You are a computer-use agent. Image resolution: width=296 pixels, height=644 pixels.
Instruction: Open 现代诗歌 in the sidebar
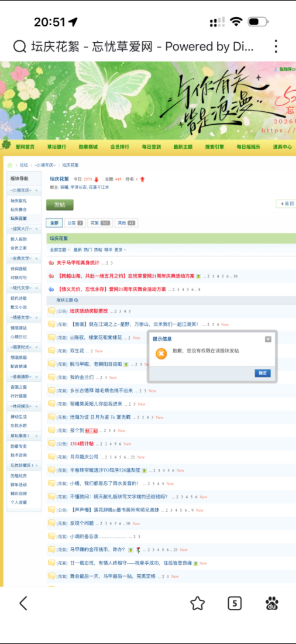(19, 298)
